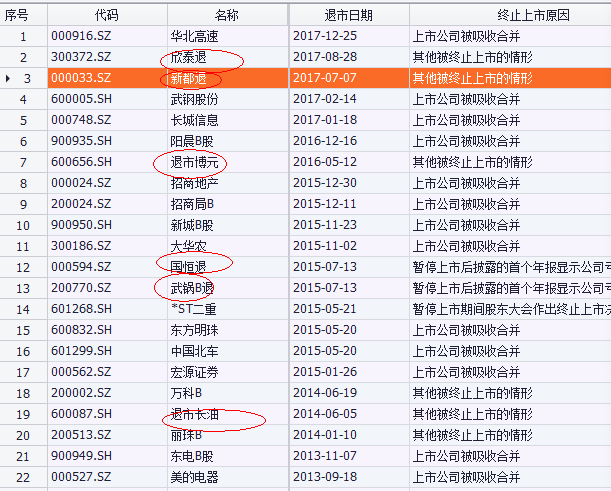Select the 2014-06-19 date for 万科B
The height and width of the screenshot is (491, 611).
pos(326,393)
